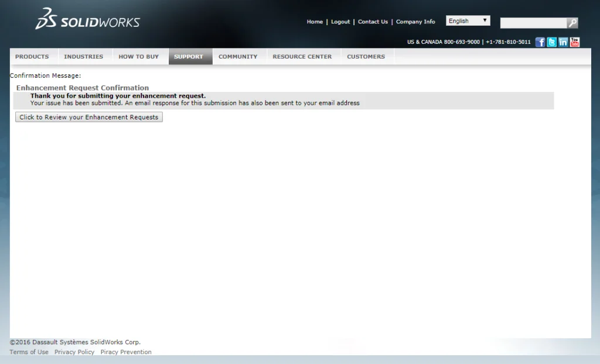Open the Privacy Policy footer link
The image size is (600, 364).
click(x=74, y=352)
